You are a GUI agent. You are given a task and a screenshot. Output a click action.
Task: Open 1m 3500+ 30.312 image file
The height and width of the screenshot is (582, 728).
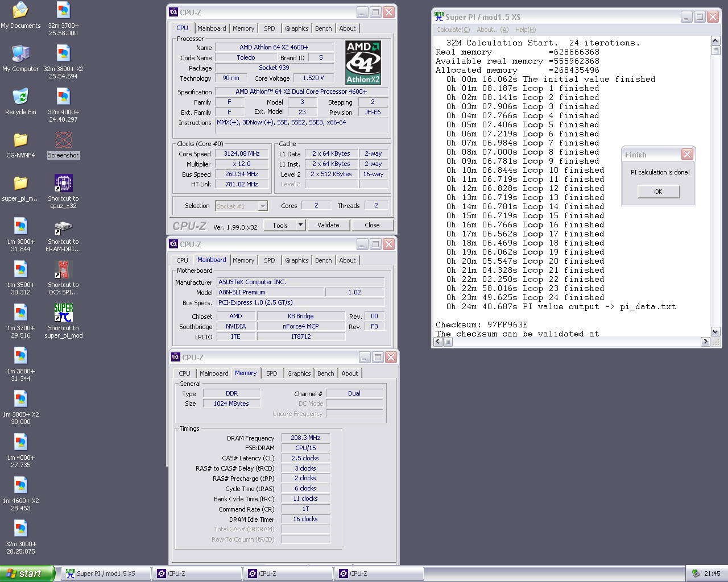coord(20,278)
